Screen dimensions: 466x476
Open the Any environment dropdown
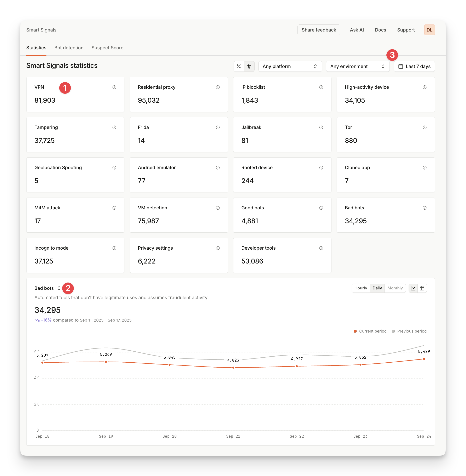(358, 66)
